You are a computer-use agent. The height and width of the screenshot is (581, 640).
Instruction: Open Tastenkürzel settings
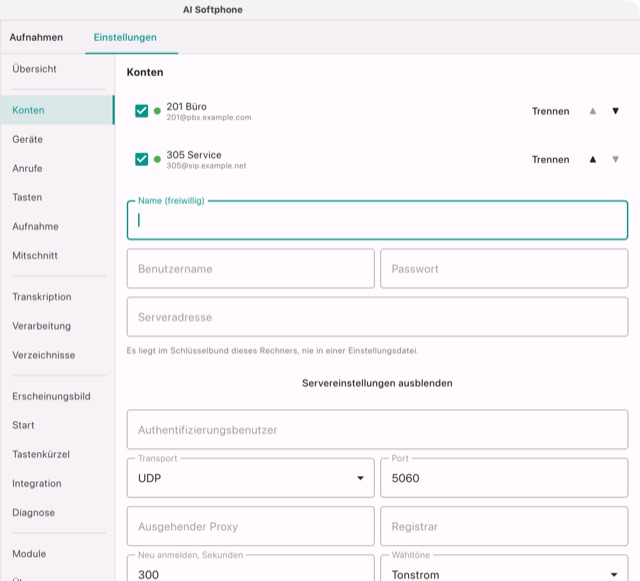click(x=58, y=454)
